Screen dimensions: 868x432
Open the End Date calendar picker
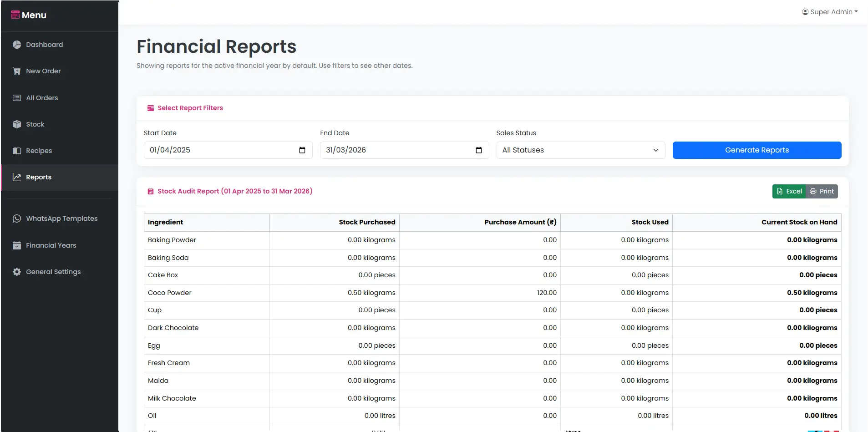click(x=478, y=150)
